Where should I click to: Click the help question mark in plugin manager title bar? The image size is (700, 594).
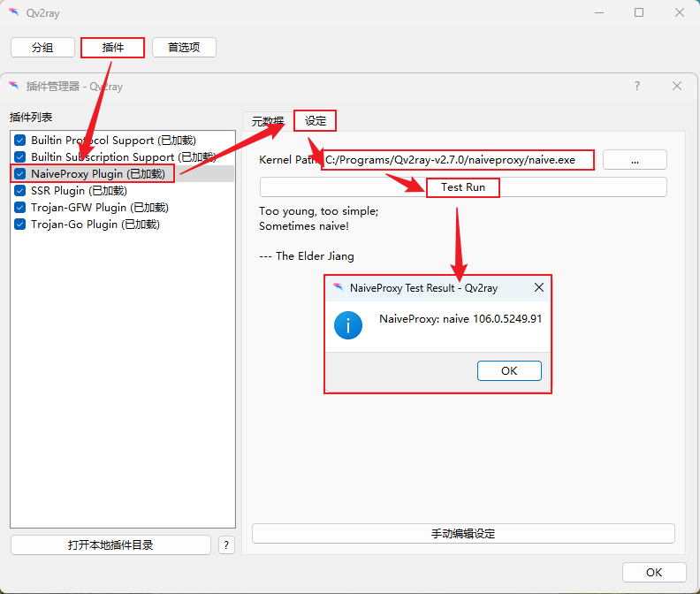(x=637, y=86)
